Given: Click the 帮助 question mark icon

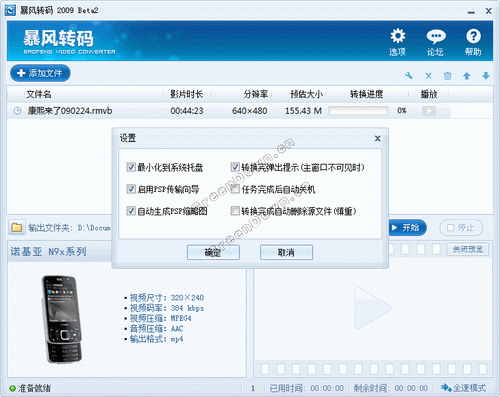Looking at the screenshot, I should click(473, 36).
